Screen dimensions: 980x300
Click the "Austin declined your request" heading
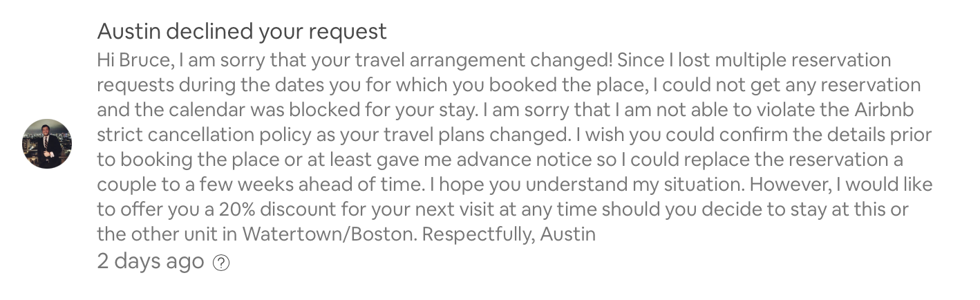(242, 31)
